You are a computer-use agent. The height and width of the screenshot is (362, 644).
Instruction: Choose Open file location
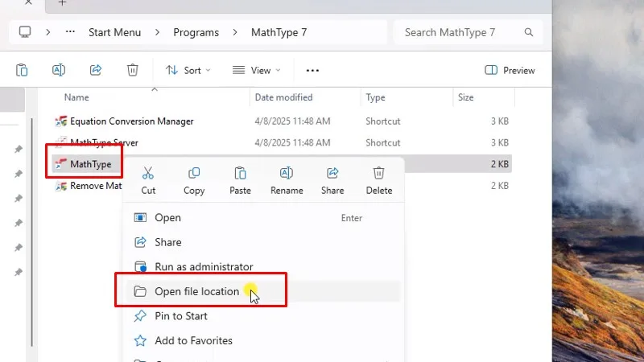click(x=263, y=291)
